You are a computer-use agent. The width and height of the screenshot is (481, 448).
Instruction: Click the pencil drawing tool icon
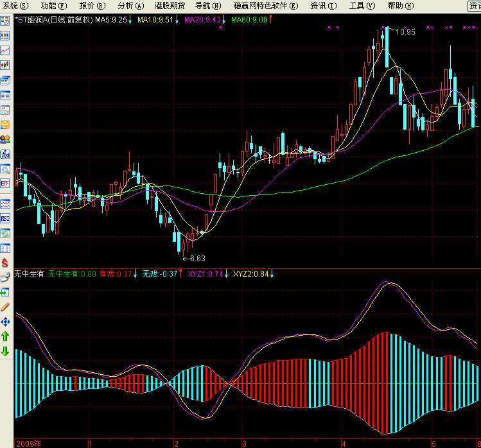click(x=5, y=307)
